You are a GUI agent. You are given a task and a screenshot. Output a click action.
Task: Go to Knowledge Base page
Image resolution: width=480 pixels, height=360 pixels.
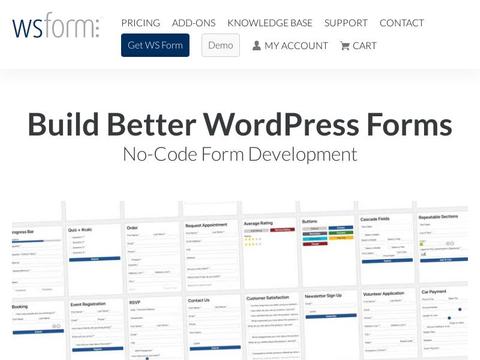click(270, 23)
